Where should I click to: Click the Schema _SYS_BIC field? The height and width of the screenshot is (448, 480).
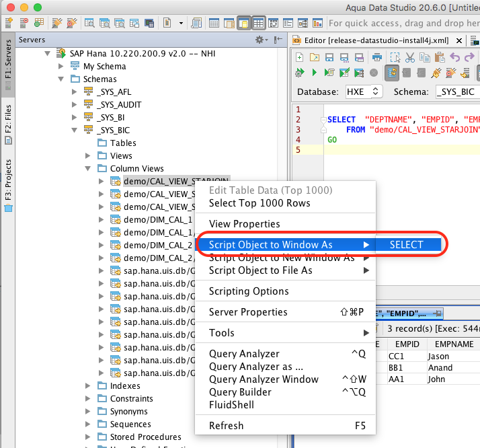click(458, 92)
